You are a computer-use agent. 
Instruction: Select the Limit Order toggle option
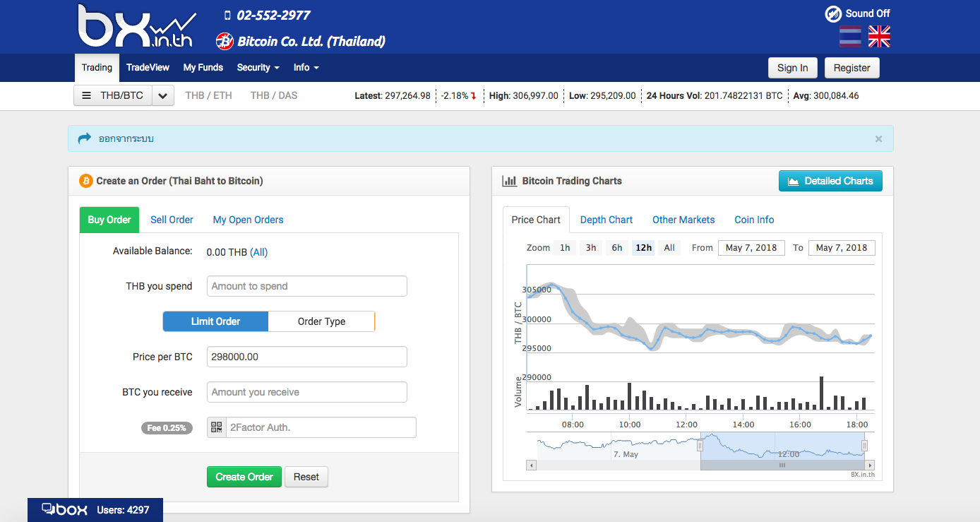pyautogui.click(x=215, y=321)
